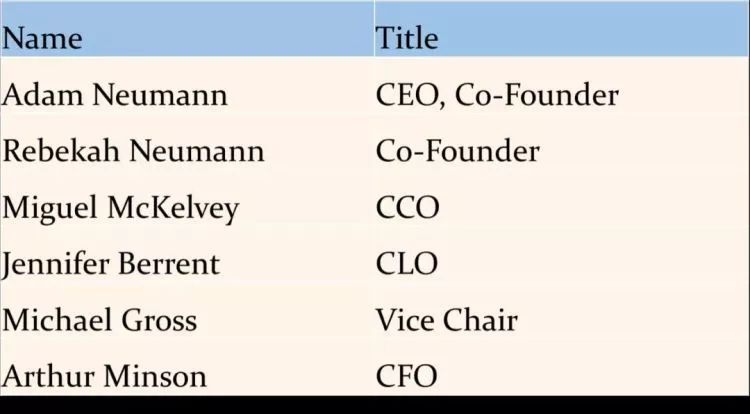Click the Rebekah Neumann name cell
The height and width of the screenshot is (414, 750).
coord(187,151)
